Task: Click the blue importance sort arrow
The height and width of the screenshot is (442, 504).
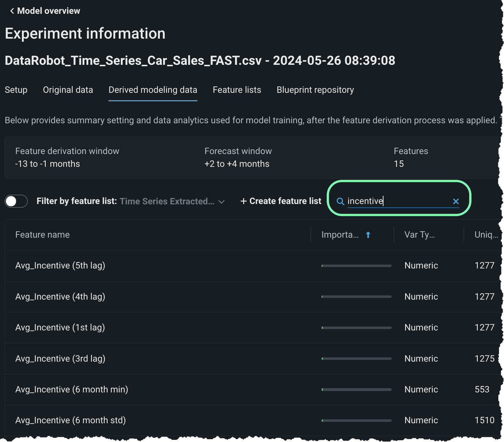Action: [x=368, y=235]
